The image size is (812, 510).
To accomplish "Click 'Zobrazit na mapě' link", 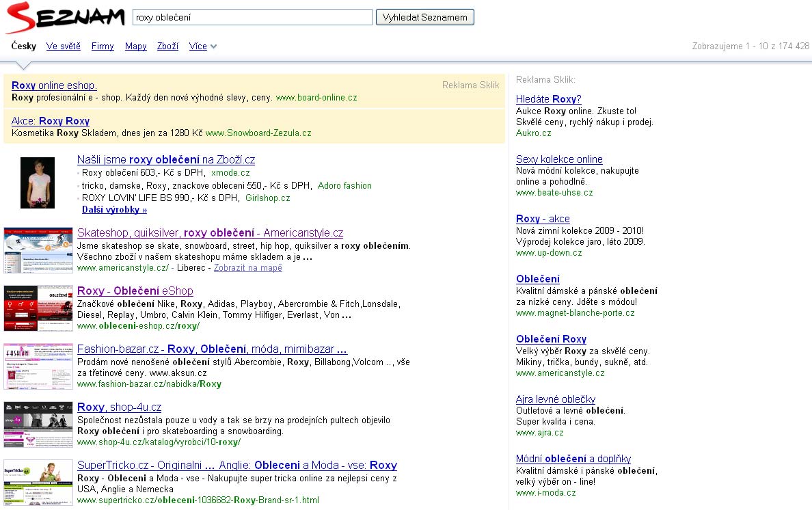I will coord(248,268).
